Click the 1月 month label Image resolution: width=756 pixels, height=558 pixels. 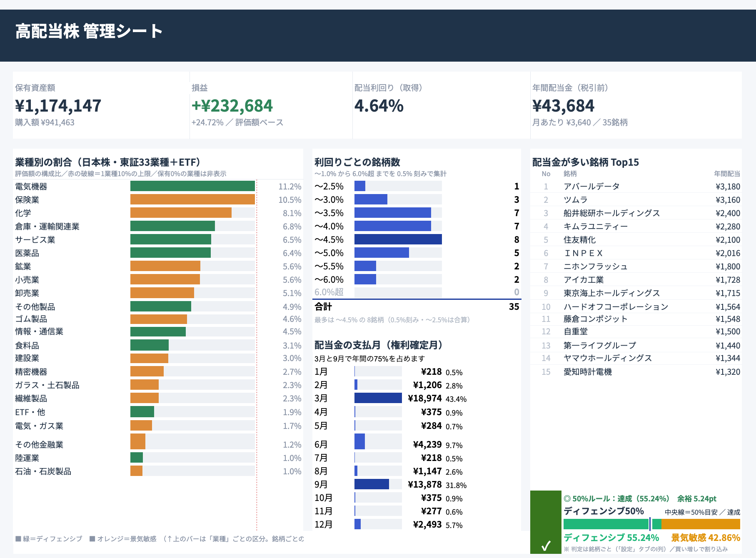click(x=321, y=372)
